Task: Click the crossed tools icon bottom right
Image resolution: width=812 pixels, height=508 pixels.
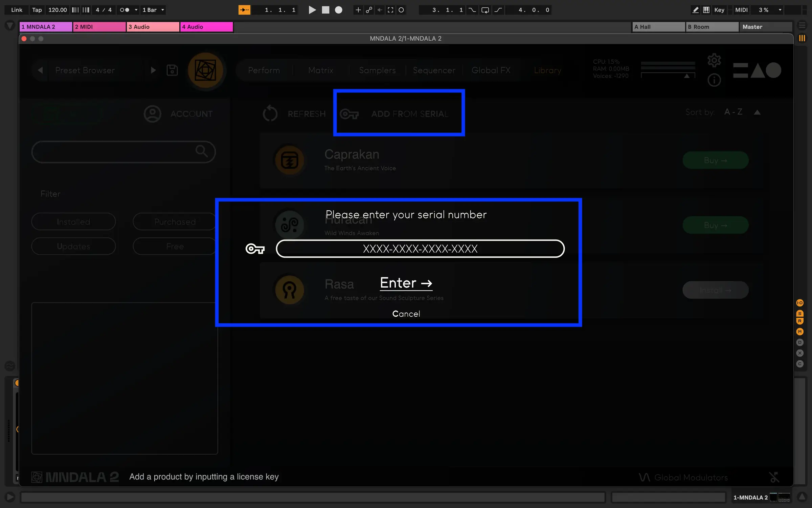Action: (774, 477)
